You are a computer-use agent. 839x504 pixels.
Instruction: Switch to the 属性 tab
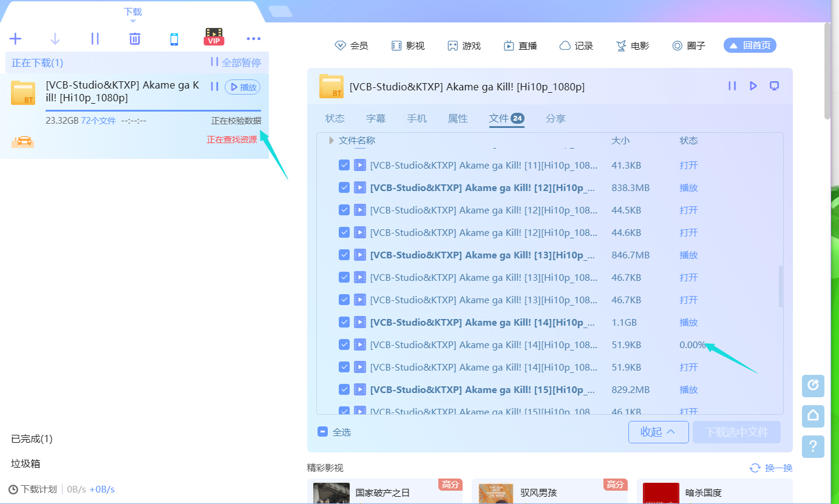pos(458,118)
